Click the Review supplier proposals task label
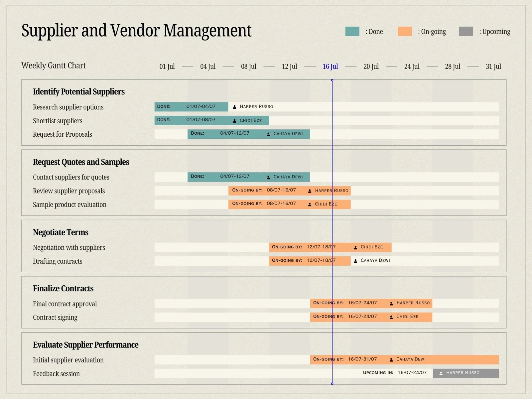Screen dimensions: 532x399 point(69,191)
